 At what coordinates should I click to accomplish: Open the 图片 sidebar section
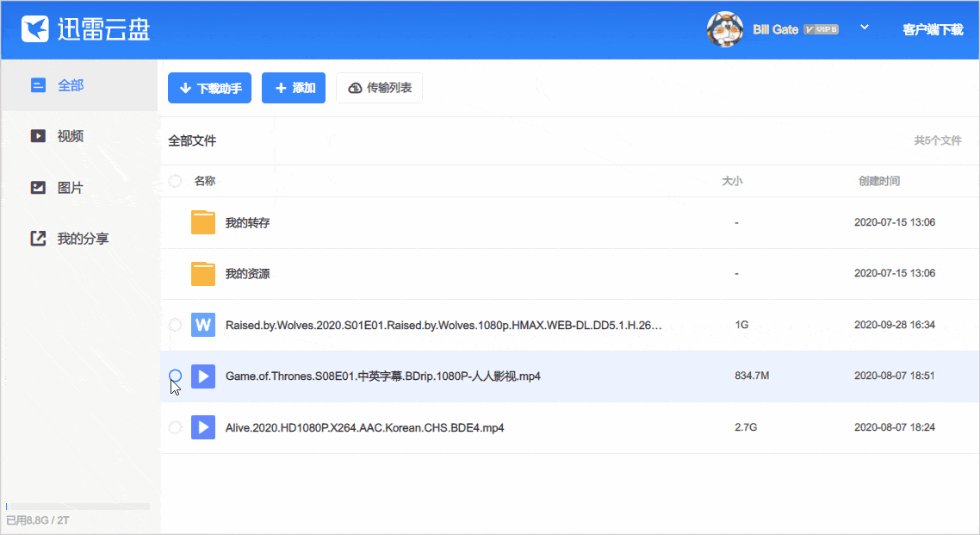coord(70,187)
